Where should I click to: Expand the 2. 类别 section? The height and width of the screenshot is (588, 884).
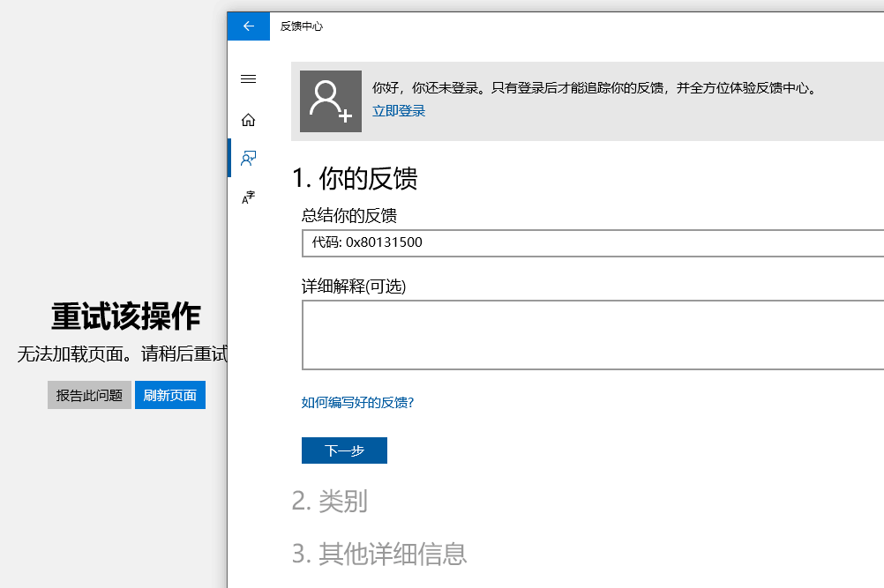[329, 502]
